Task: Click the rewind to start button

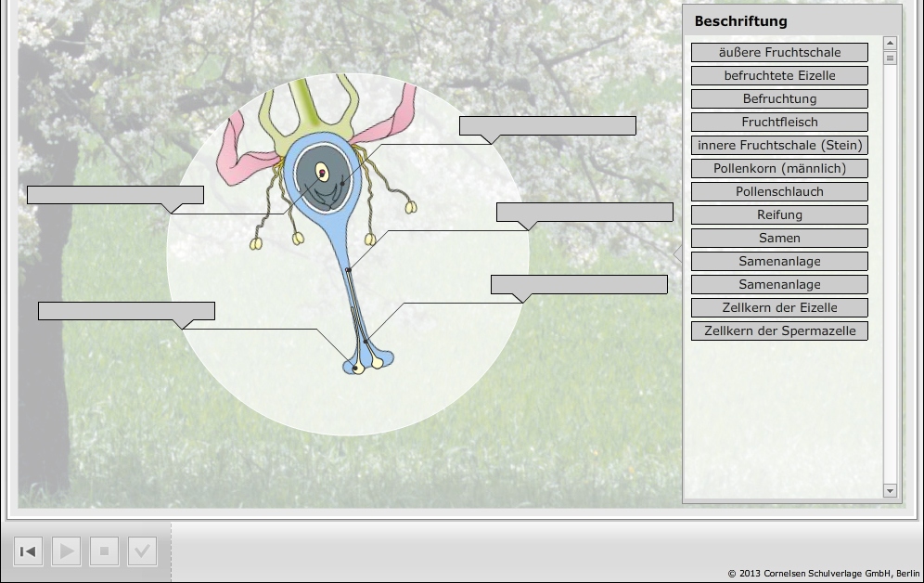Action: pos(28,551)
